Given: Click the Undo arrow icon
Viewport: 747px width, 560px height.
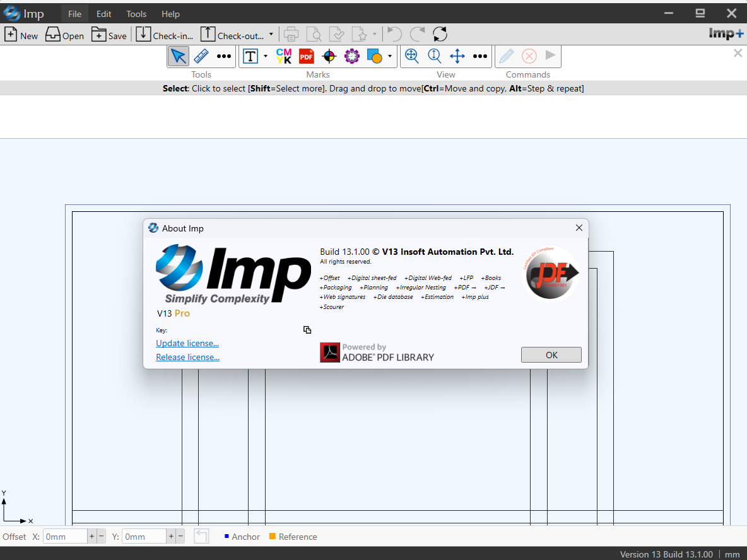Looking at the screenshot, I should pos(394,34).
